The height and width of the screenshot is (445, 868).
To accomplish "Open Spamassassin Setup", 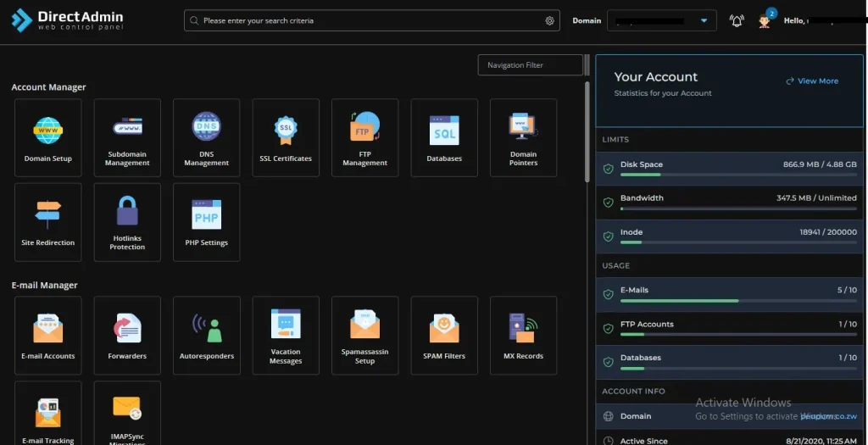I will pos(364,336).
